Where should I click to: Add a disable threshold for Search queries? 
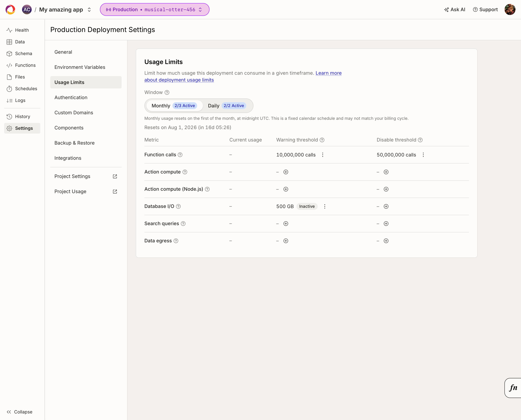386,224
